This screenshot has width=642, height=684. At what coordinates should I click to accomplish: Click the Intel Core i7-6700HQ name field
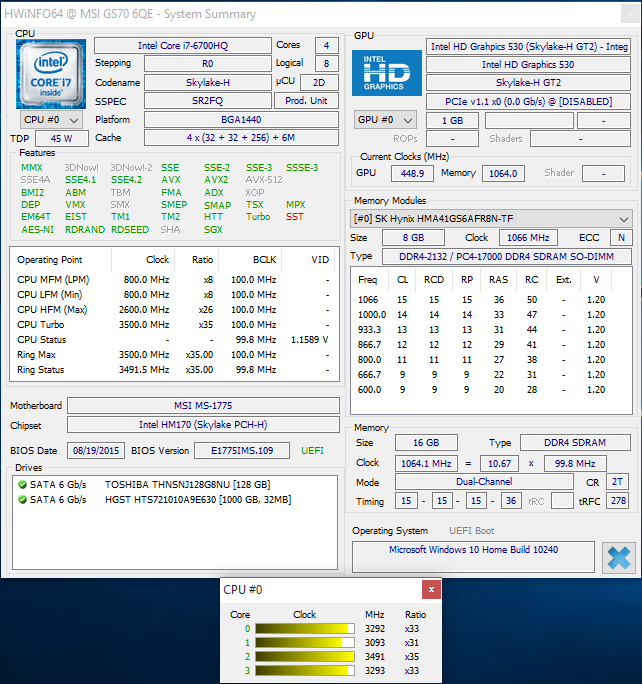pos(183,46)
